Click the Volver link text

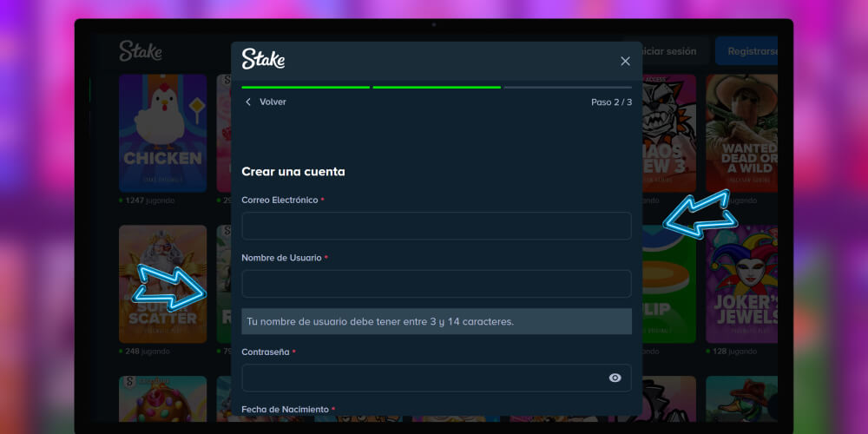pyautogui.click(x=273, y=102)
